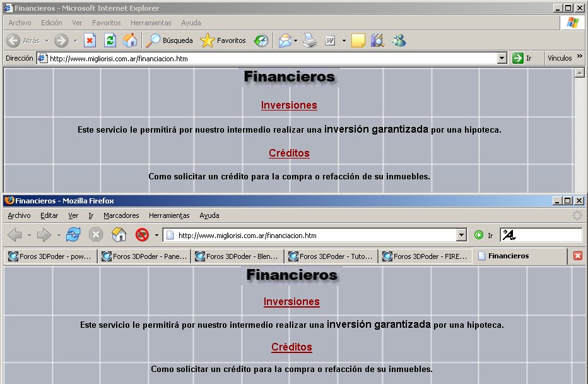Refresh the page in Internet Explorer
Viewport: 588px width, 384px height.
click(x=110, y=40)
